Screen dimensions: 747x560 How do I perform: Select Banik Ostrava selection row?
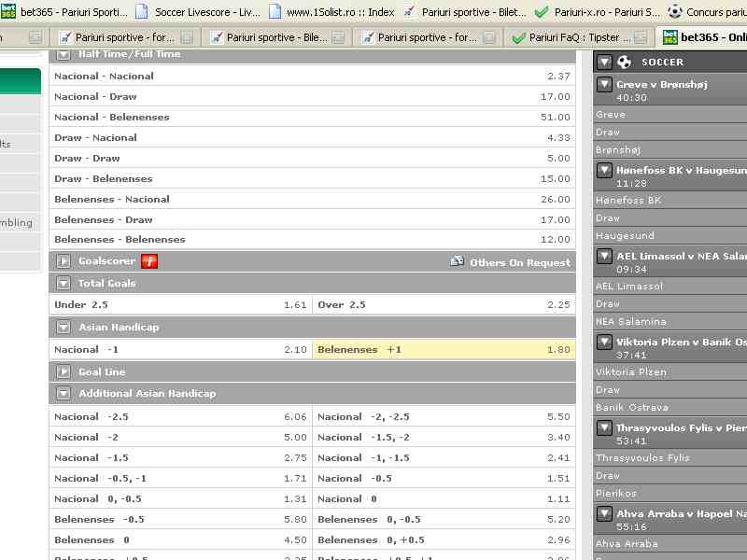tap(670, 407)
